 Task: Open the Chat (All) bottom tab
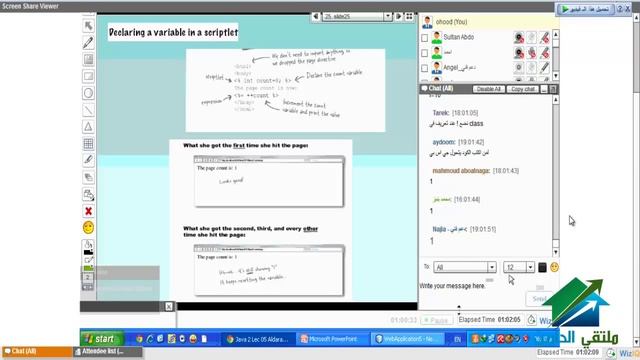coord(37,351)
